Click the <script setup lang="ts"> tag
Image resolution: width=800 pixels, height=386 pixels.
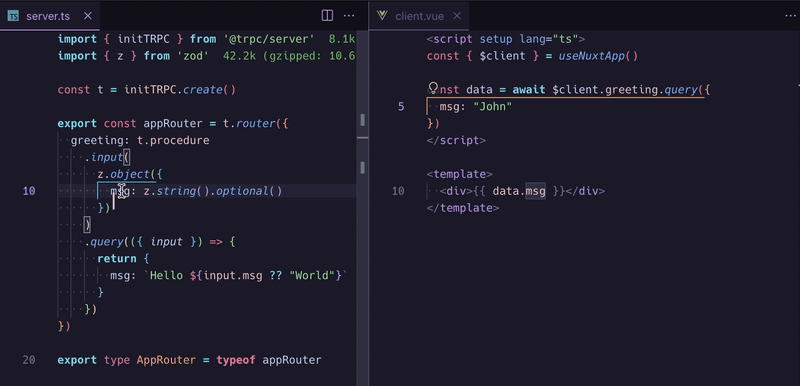(506, 39)
